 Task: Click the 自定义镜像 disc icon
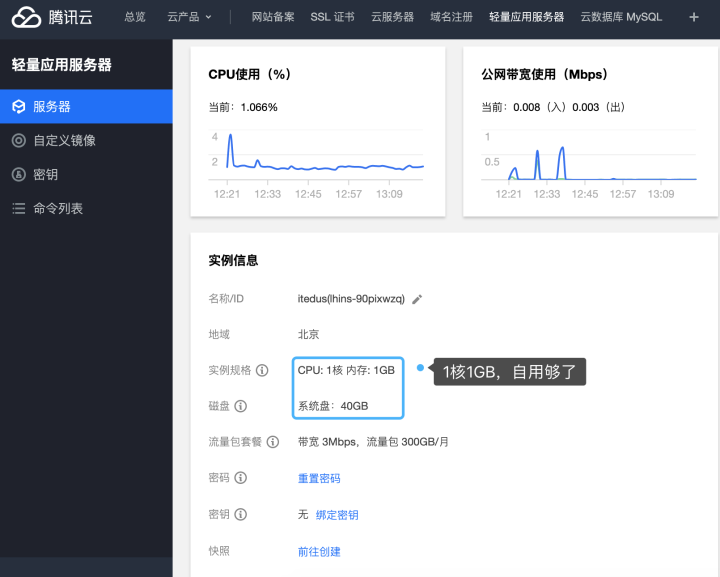18,140
